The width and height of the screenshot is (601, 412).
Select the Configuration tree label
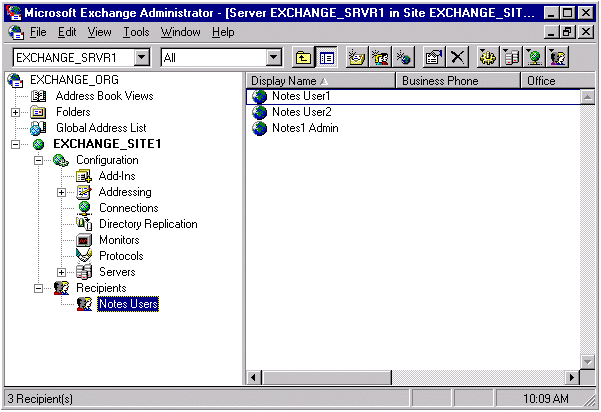107,160
